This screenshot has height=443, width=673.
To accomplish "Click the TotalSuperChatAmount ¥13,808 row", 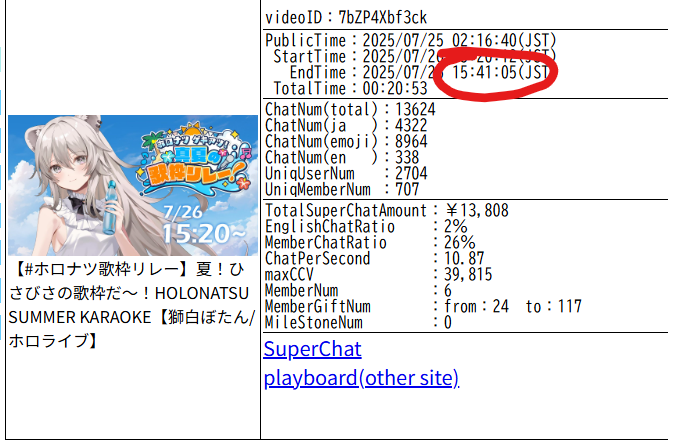I will pos(387,210).
